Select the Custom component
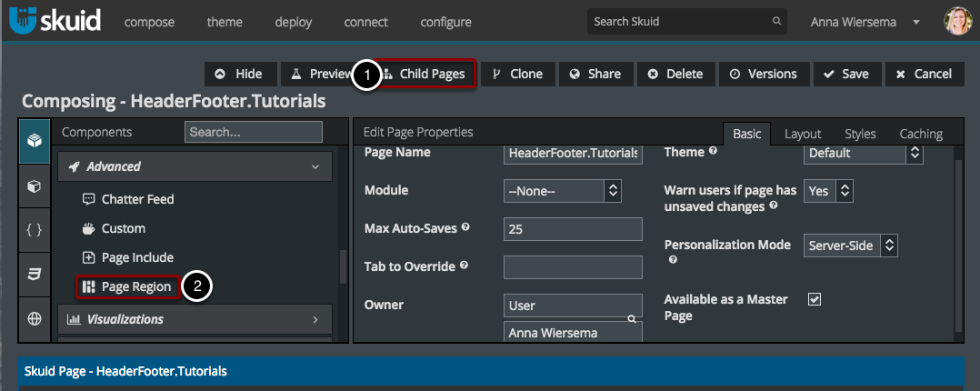980x391 pixels. click(115, 228)
